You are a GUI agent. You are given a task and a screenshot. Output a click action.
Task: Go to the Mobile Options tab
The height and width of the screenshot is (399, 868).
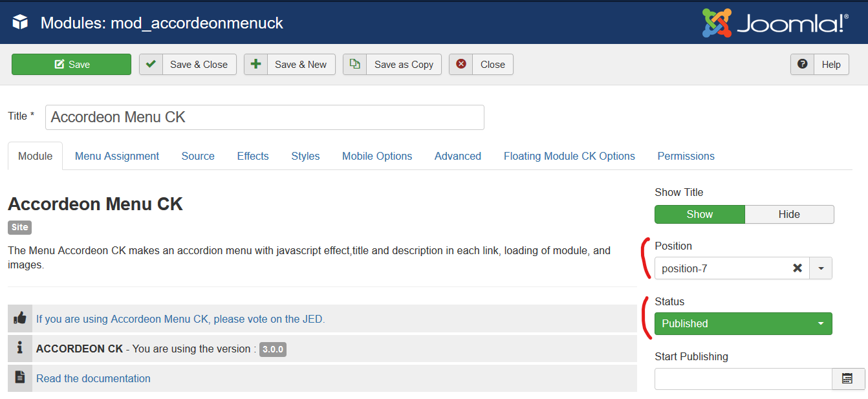click(377, 156)
